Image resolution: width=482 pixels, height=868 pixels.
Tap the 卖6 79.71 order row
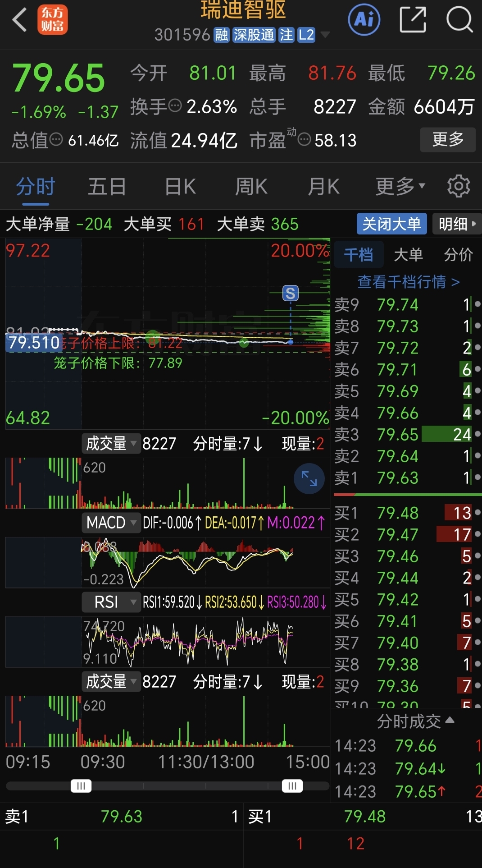pos(407,369)
